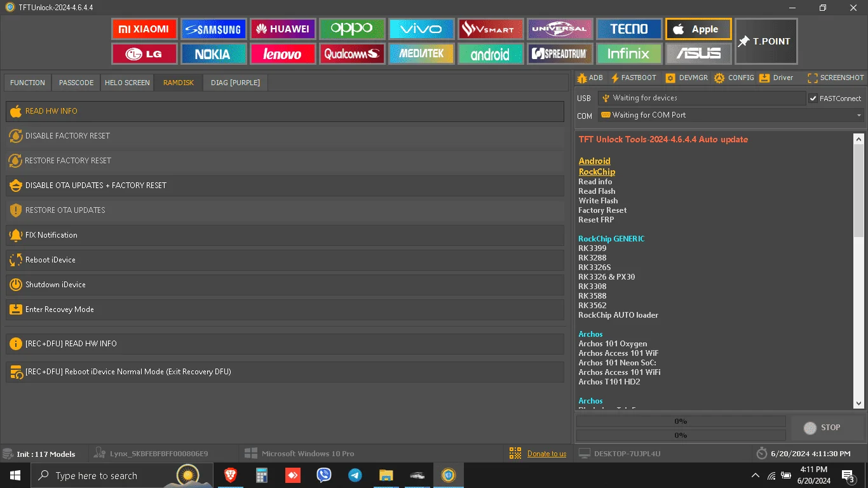Select the Samsung brand tile
Screen dimensions: 868x488
[214, 29]
